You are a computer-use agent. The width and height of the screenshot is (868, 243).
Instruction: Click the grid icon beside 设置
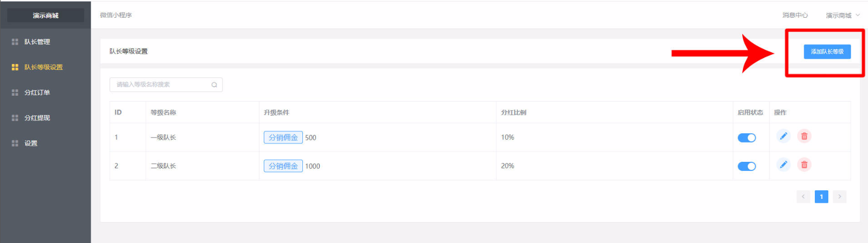(15, 144)
